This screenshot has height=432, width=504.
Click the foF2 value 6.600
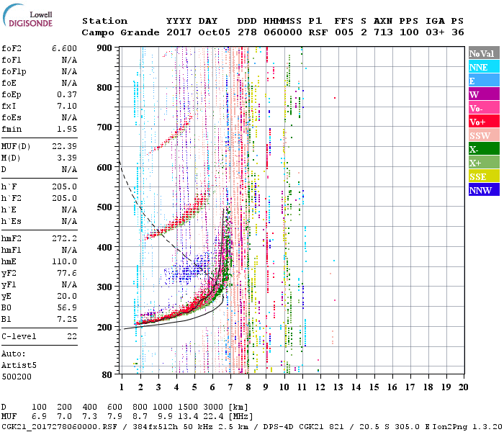point(64,48)
